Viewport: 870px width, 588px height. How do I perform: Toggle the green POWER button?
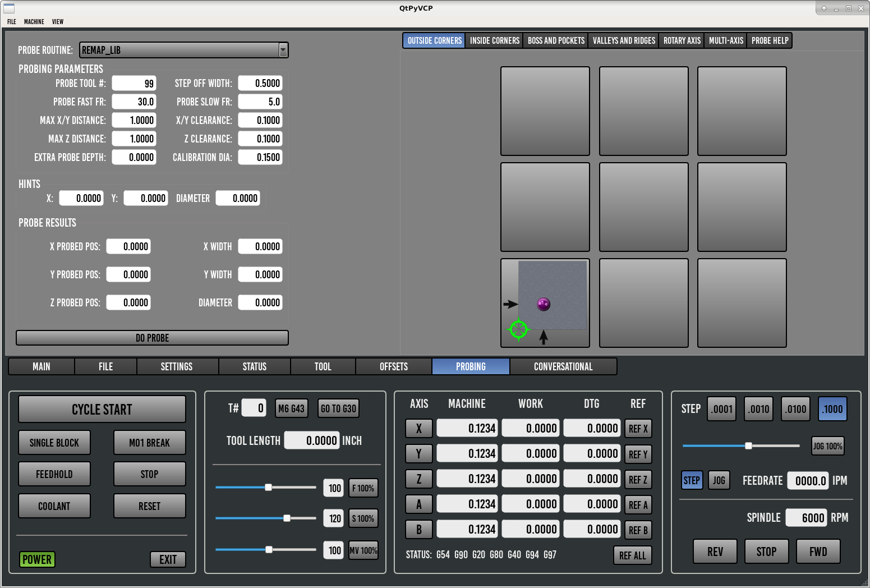(x=37, y=559)
